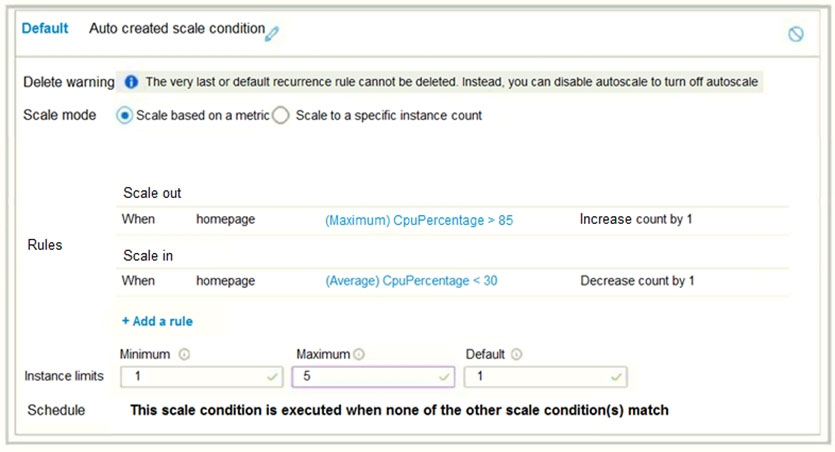835x452 pixels.
Task: Click the info icon next to Default
Action: 517,354
